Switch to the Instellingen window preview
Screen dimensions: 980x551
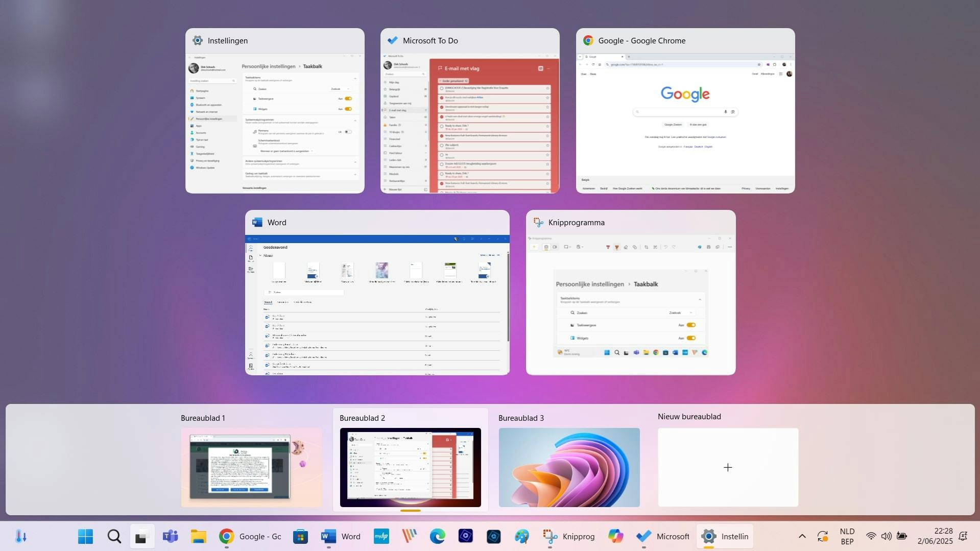tap(275, 111)
